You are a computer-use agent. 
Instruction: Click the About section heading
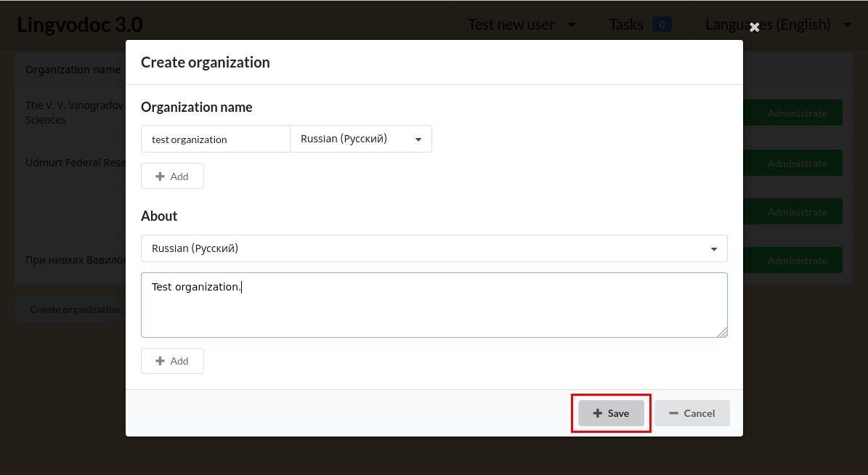(159, 216)
